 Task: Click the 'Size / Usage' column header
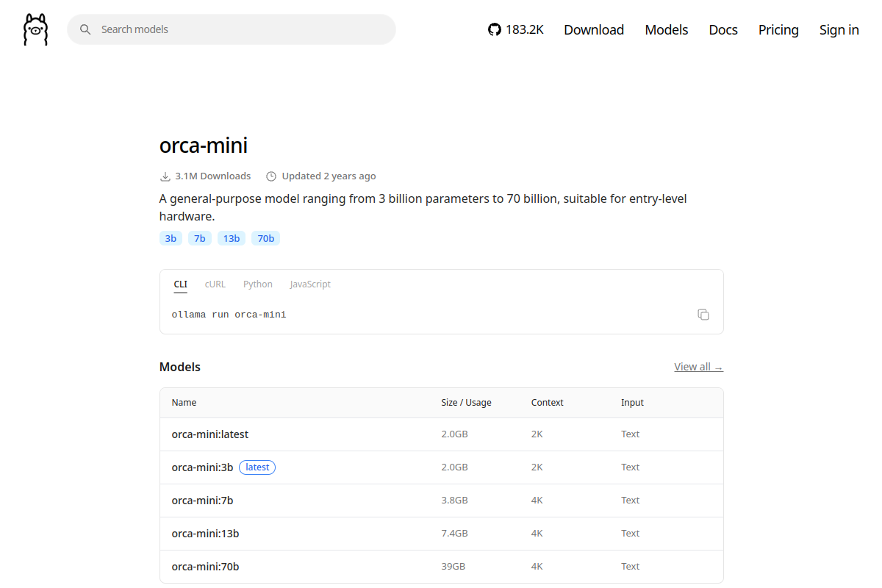467,403
